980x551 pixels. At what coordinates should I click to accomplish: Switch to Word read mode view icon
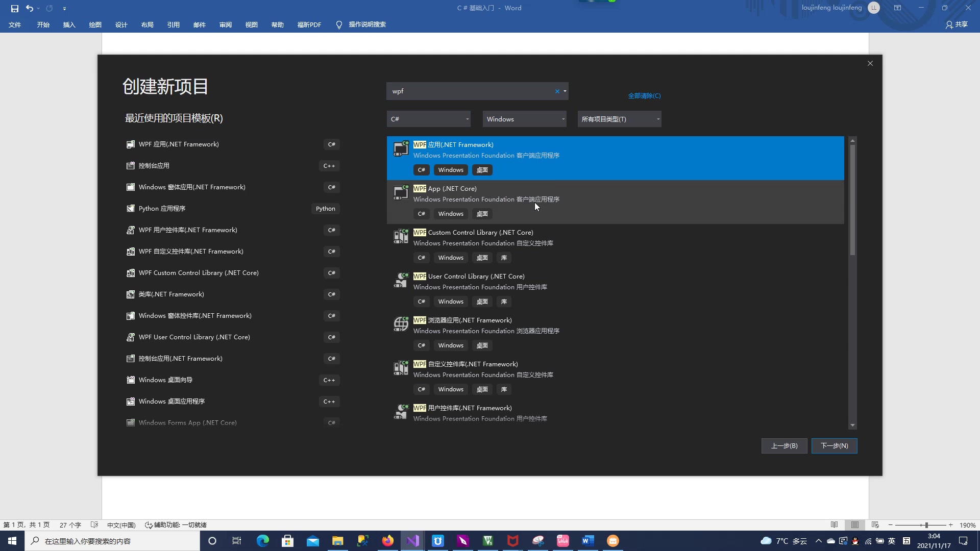[x=835, y=525]
